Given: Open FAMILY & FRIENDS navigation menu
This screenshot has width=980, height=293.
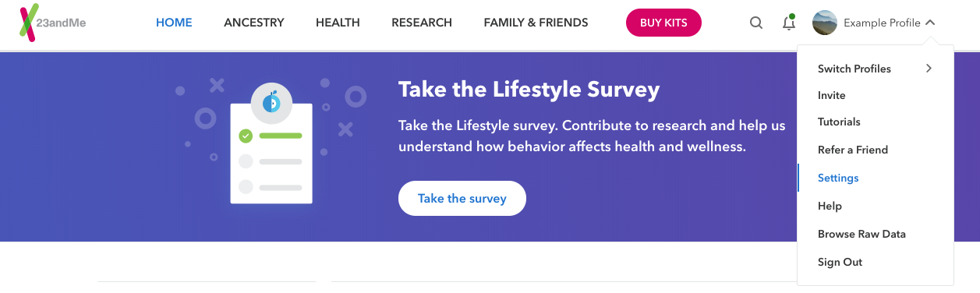Looking at the screenshot, I should 536,23.
